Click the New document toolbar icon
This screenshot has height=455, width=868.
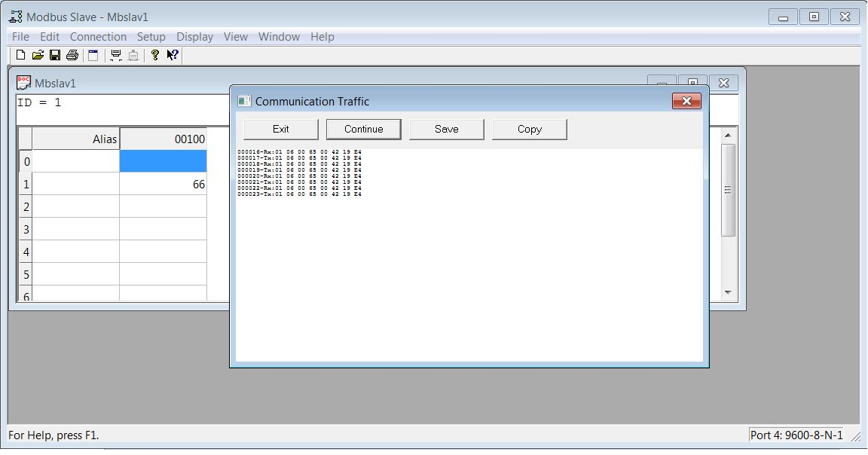click(20, 55)
